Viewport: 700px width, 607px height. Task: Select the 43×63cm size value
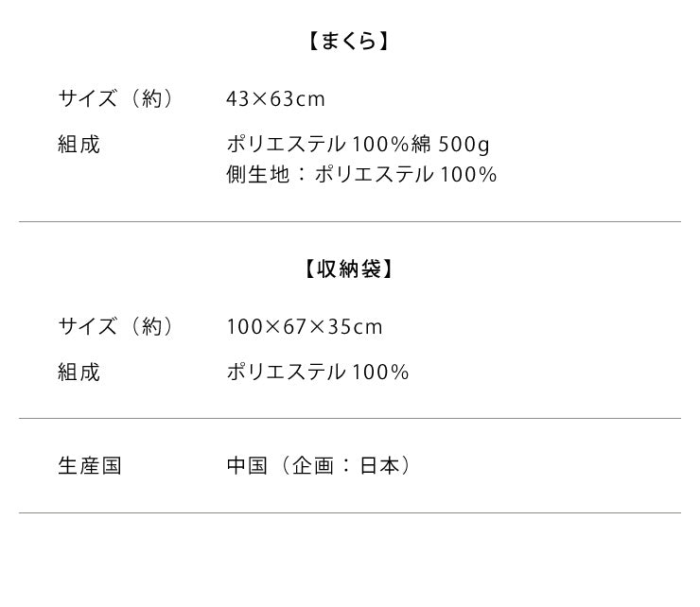click(x=275, y=98)
